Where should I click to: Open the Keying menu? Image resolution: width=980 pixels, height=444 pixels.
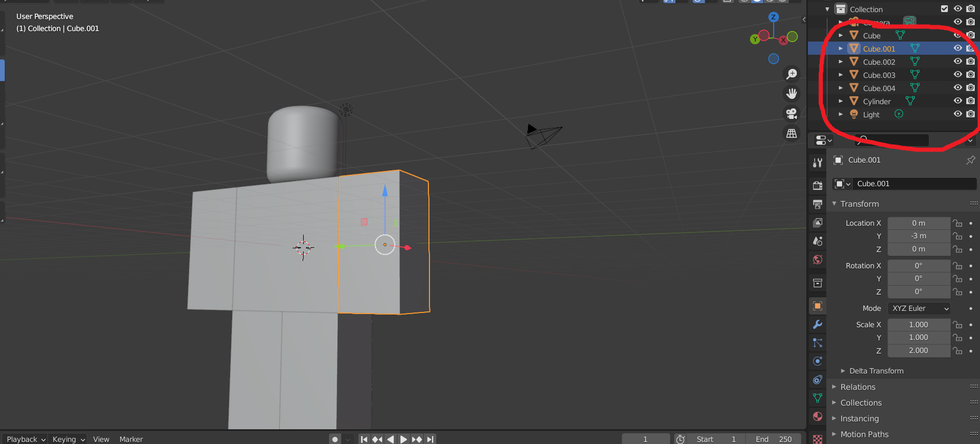[68, 439]
